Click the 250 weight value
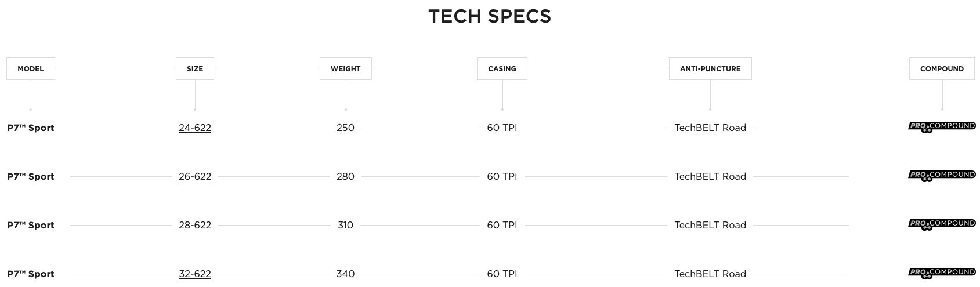 pos(345,128)
